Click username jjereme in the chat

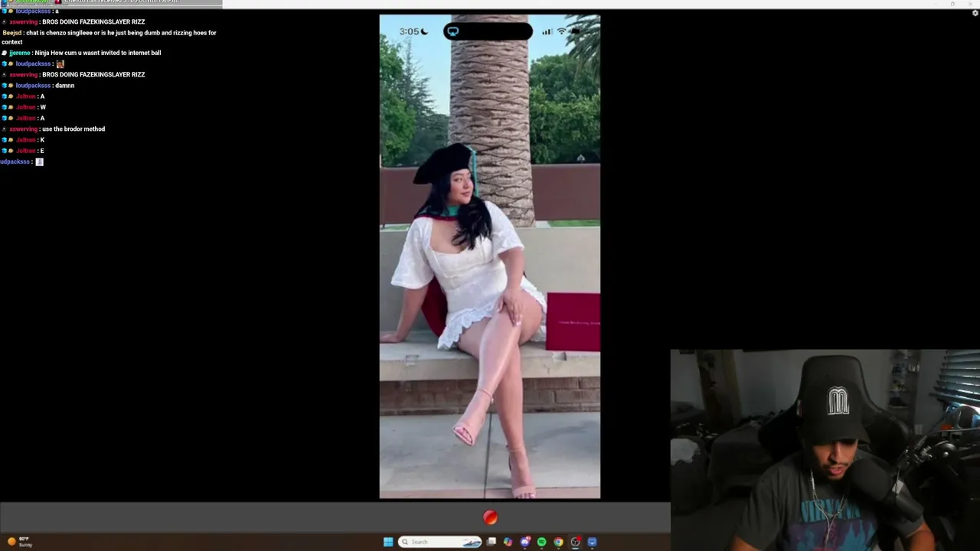(20, 53)
